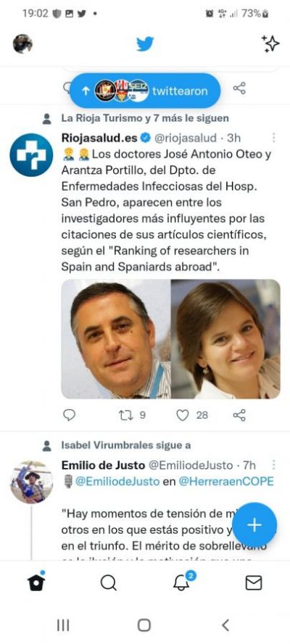Image resolution: width=290 pixels, height=644 pixels.
Task: Open photo of Arantza Portillo
Action: 225,339
